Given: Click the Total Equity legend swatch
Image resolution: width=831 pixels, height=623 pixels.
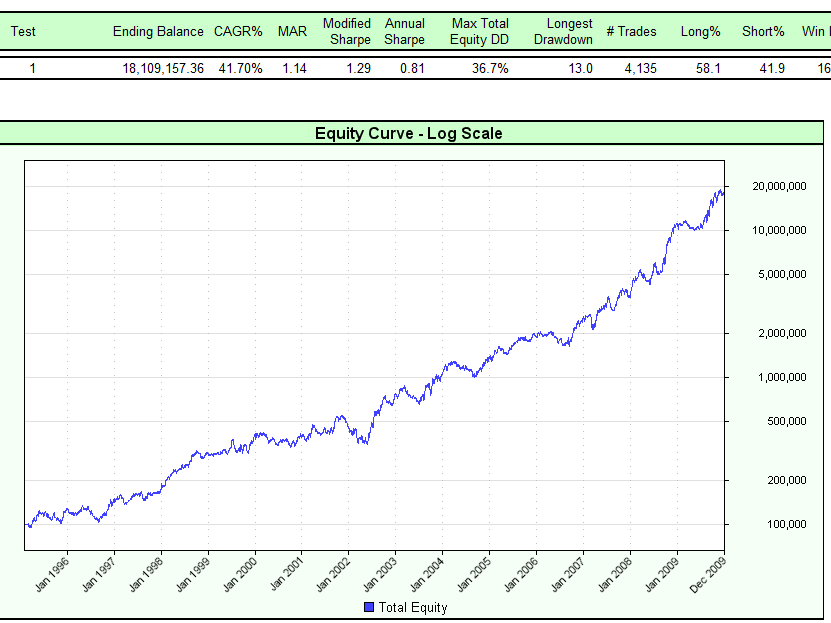Looking at the screenshot, I should click(369, 606).
